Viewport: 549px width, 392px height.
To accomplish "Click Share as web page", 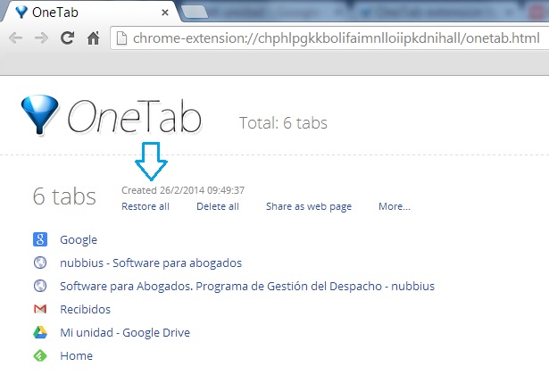I will point(309,206).
